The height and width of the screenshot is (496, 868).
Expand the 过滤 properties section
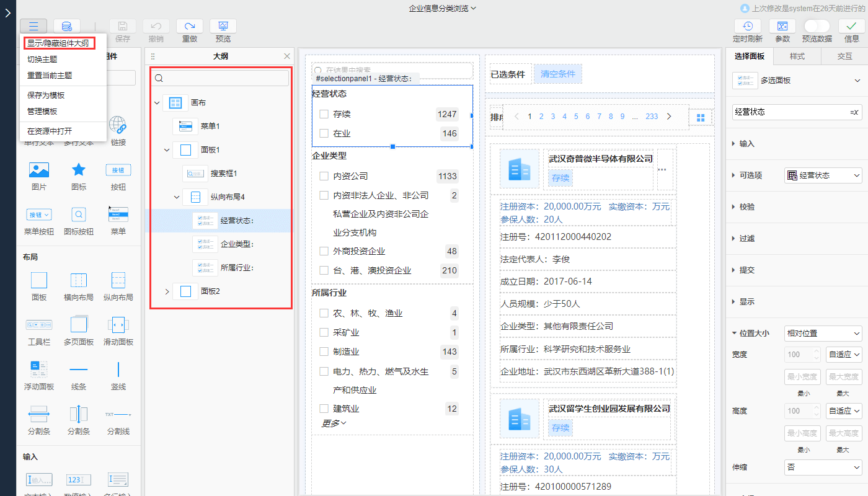[746, 239]
